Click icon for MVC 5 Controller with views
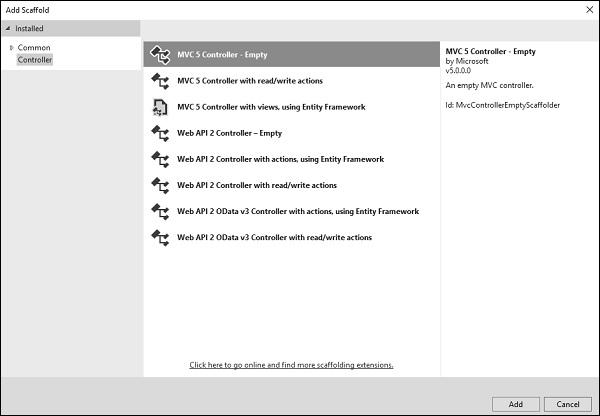Screen dimensions: 600x416 [159, 106]
